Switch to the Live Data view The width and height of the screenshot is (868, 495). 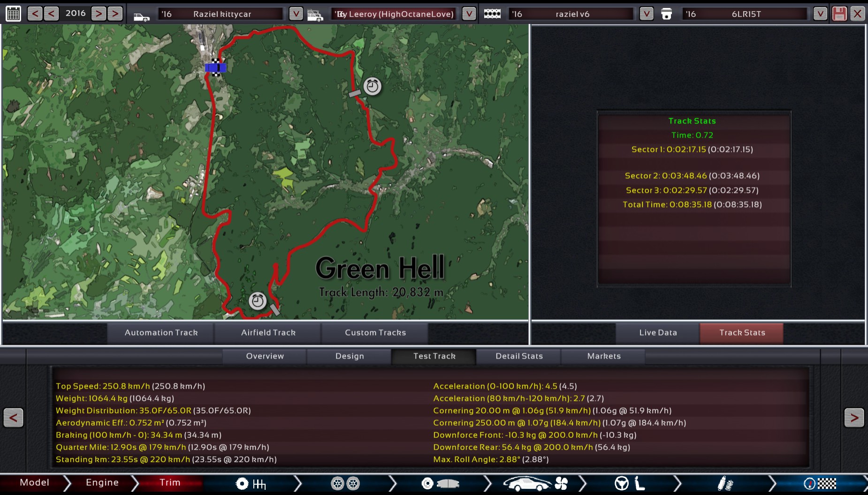(x=658, y=332)
